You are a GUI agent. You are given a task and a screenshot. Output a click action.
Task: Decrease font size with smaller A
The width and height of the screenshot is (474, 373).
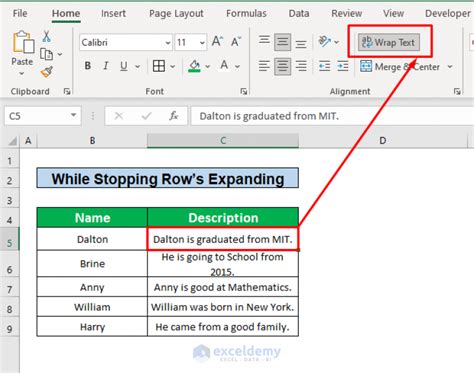[x=236, y=42]
